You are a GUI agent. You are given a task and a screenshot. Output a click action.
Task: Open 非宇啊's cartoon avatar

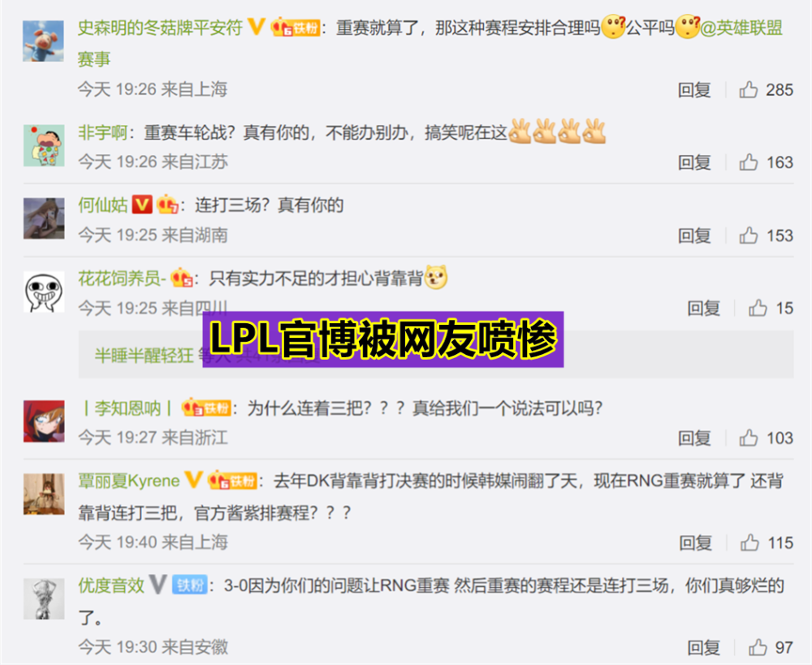point(44,145)
